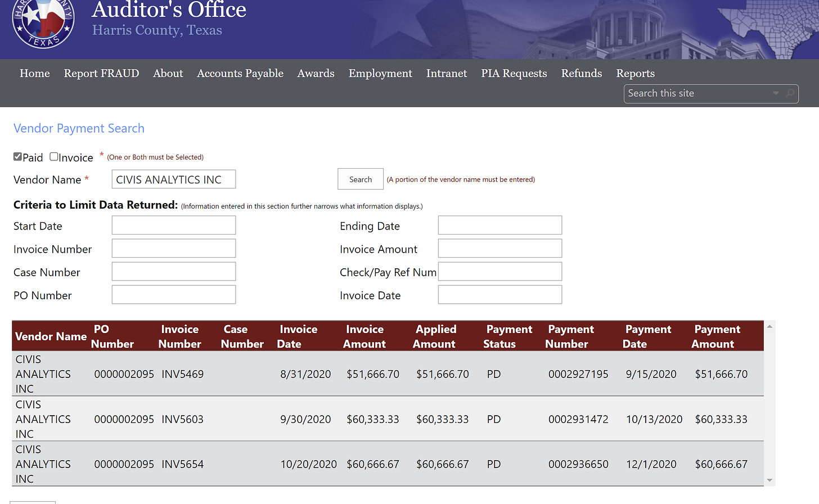Click PO number in INV5469 row
Image resolution: width=819 pixels, height=504 pixels.
[x=124, y=374]
